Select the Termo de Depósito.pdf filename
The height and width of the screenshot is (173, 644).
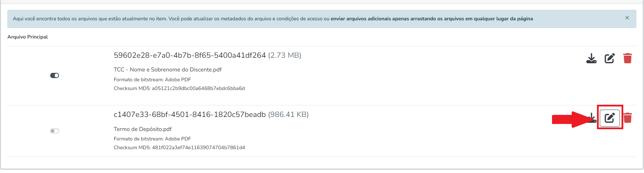pyautogui.click(x=143, y=129)
